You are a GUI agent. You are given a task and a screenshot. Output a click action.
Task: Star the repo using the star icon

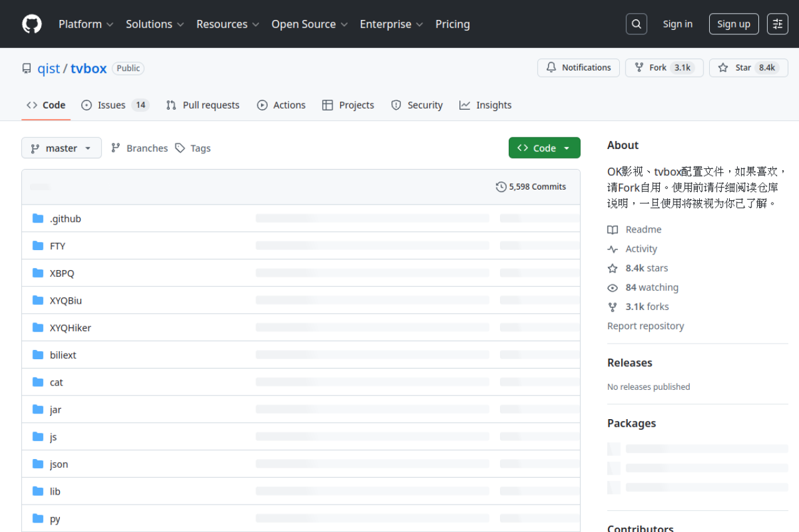722,67
